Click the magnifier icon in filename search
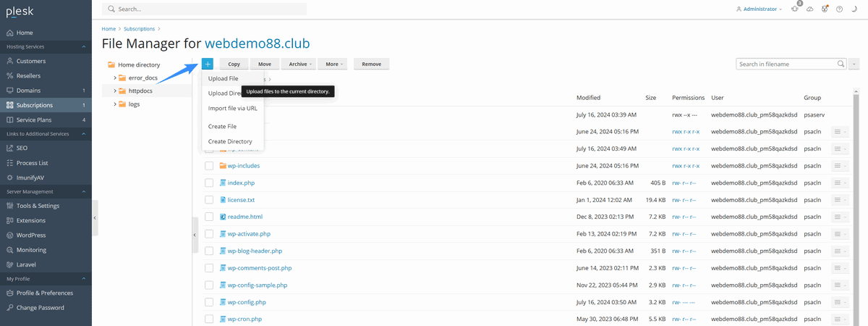868x326 pixels. [x=841, y=64]
